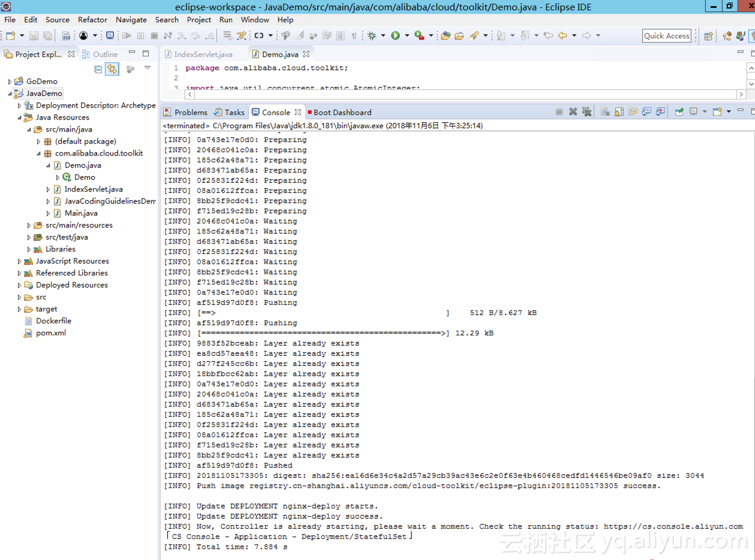Open the Refactor menu
Image resolution: width=755 pixels, height=560 pixels.
[93, 20]
